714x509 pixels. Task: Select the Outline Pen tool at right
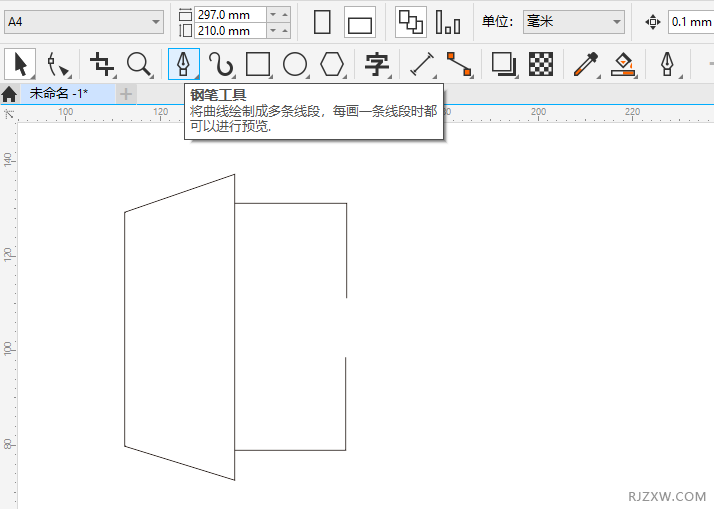[668, 64]
